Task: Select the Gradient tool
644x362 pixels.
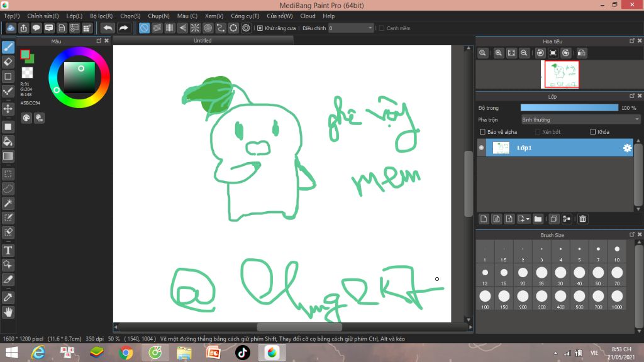Action: pyautogui.click(x=8, y=156)
